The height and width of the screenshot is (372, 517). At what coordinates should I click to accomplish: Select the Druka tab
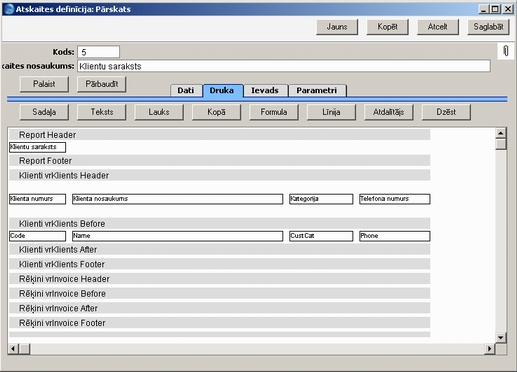[222, 90]
